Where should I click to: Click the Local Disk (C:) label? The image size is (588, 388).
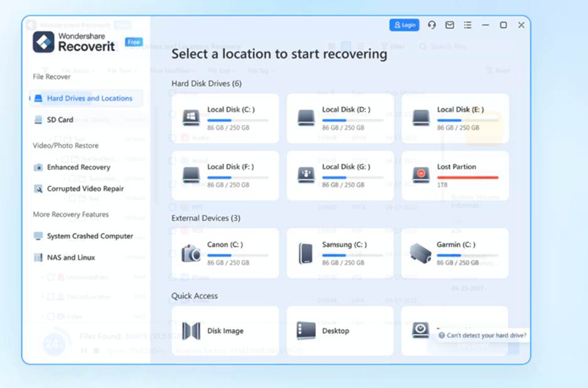tap(231, 109)
